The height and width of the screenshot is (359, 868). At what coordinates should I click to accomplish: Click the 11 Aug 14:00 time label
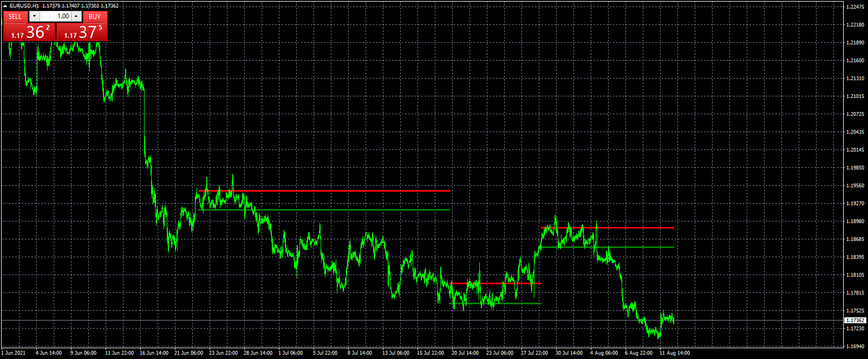pyautogui.click(x=675, y=353)
